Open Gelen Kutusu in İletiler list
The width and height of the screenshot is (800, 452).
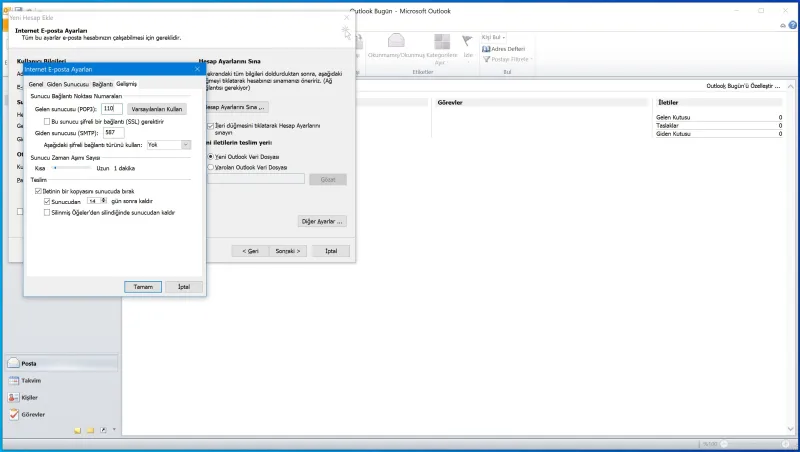[x=673, y=117]
